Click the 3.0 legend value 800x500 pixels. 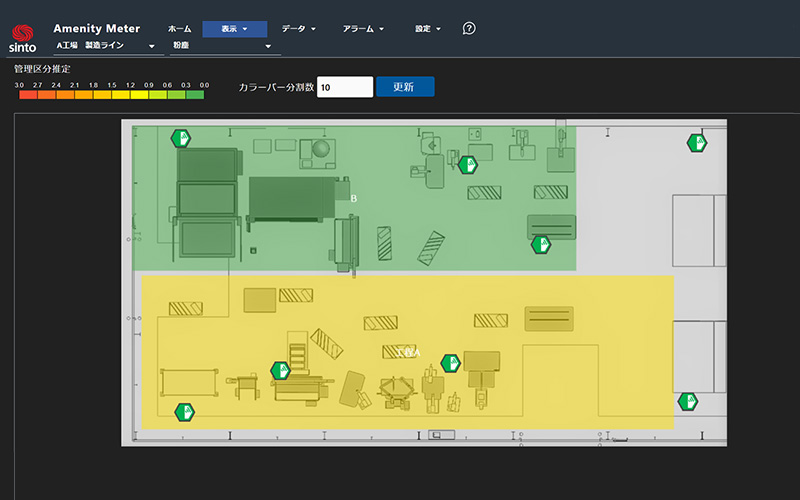click(19, 85)
